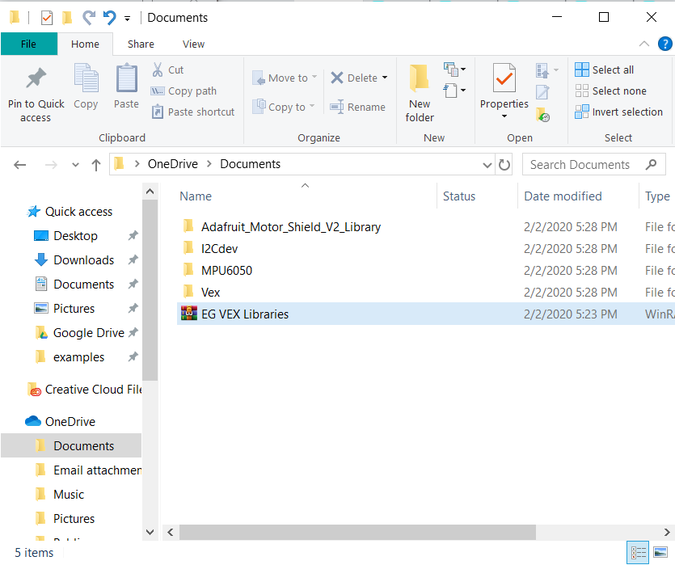Viewport: 675px width, 565px height.
Task: Click the Rename icon in ribbon
Action: 337,107
